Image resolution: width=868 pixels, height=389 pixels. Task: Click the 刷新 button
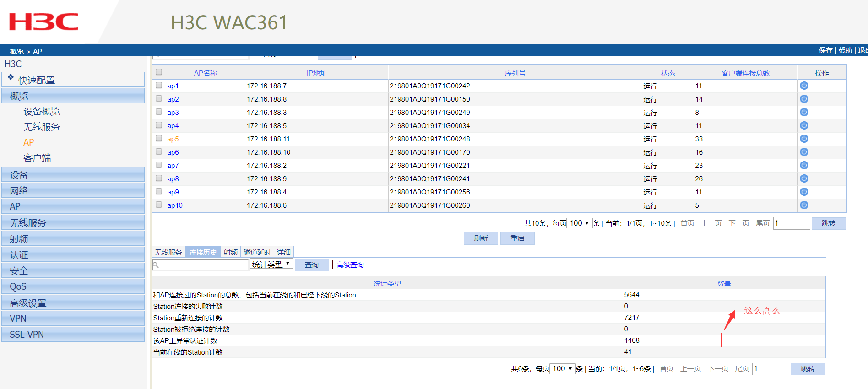pyautogui.click(x=481, y=238)
